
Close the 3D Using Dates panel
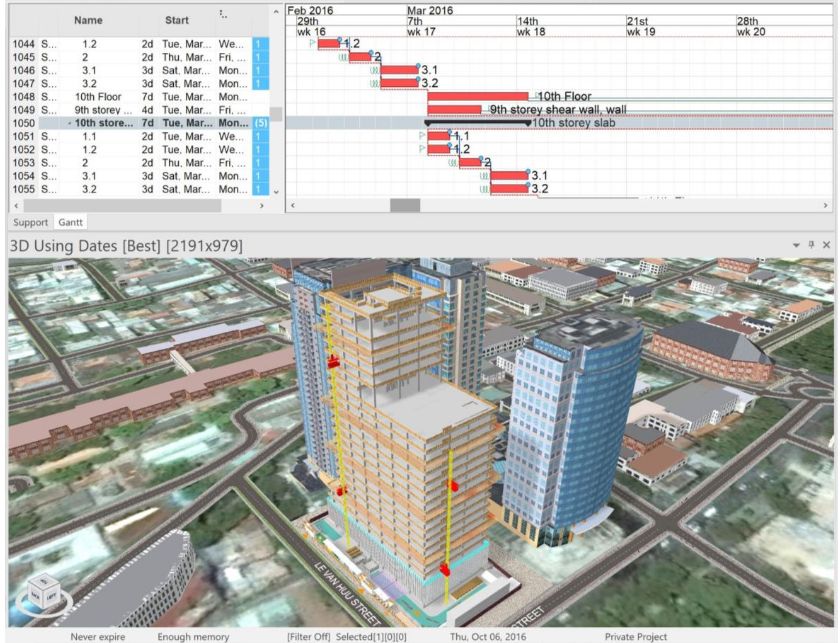825,245
